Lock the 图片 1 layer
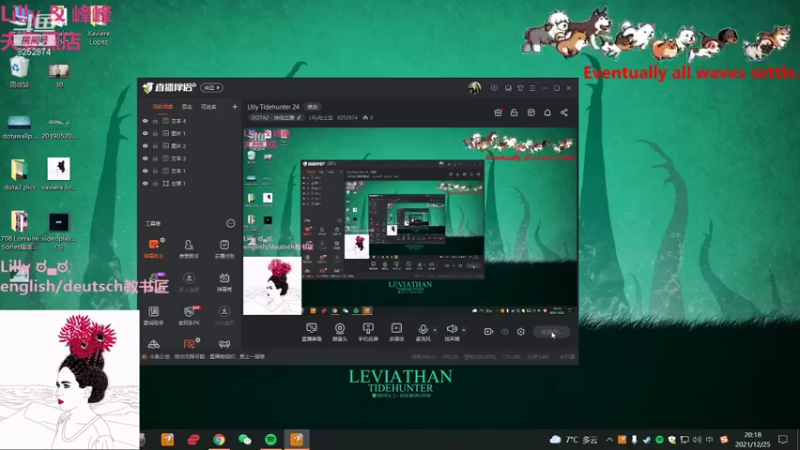 [155, 133]
